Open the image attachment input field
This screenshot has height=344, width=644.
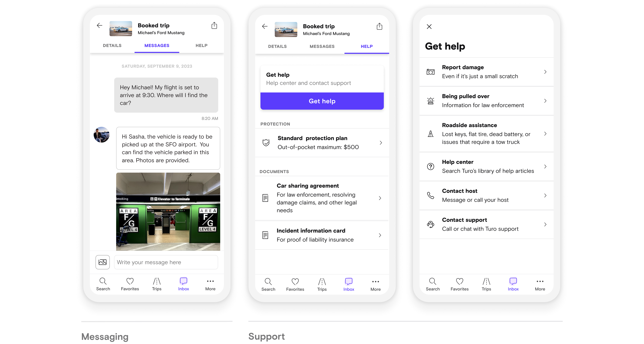point(102,262)
